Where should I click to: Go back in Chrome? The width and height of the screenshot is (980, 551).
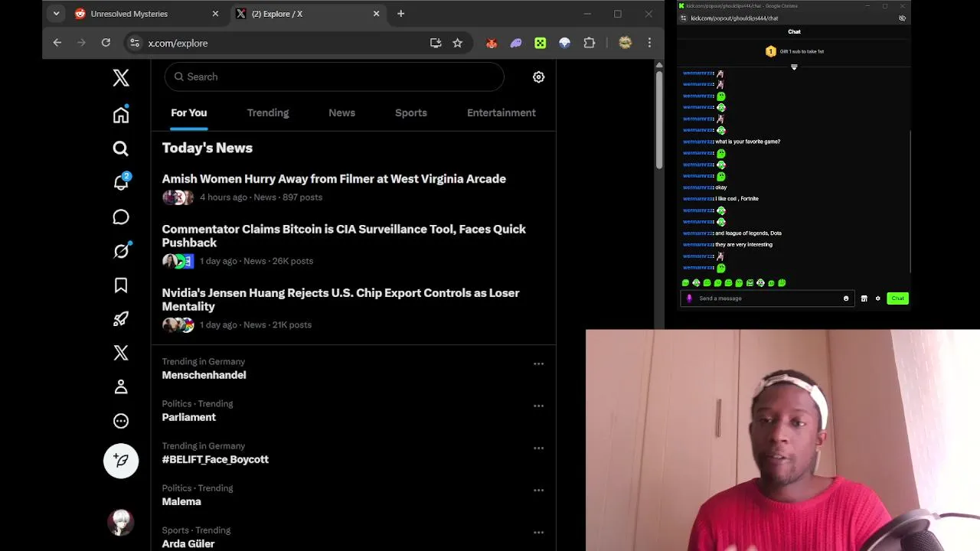(x=57, y=43)
